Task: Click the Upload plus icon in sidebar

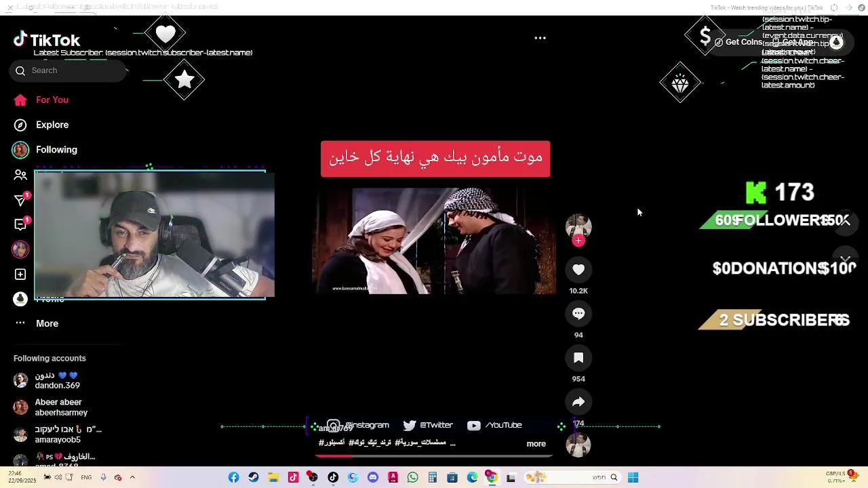Action: tap(20, 274)
